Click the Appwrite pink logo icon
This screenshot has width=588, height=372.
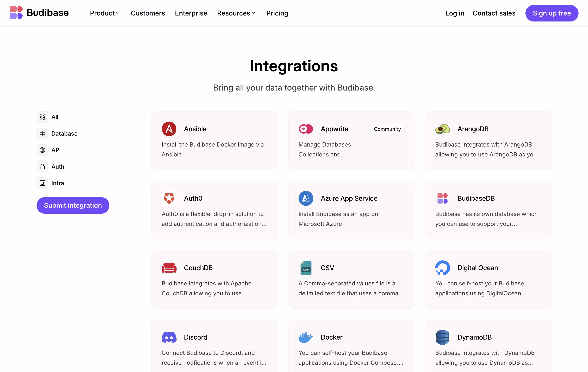point(306,129)
